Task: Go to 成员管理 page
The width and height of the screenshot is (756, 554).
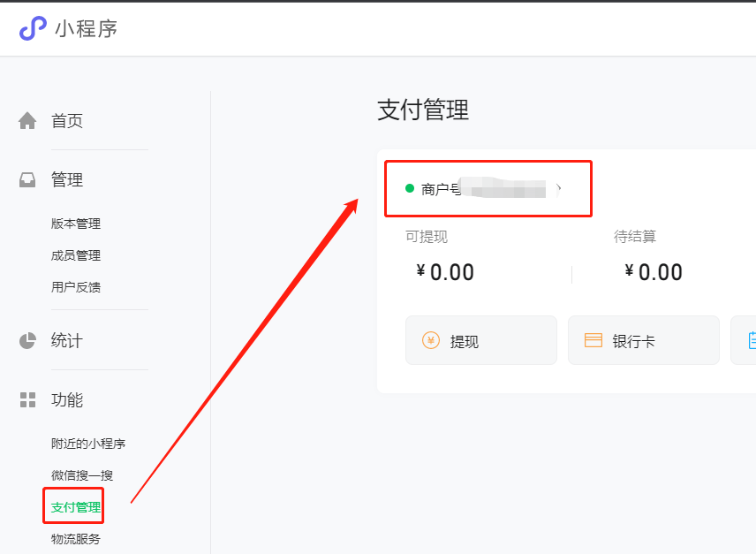Action: click(x=76, y=255)
